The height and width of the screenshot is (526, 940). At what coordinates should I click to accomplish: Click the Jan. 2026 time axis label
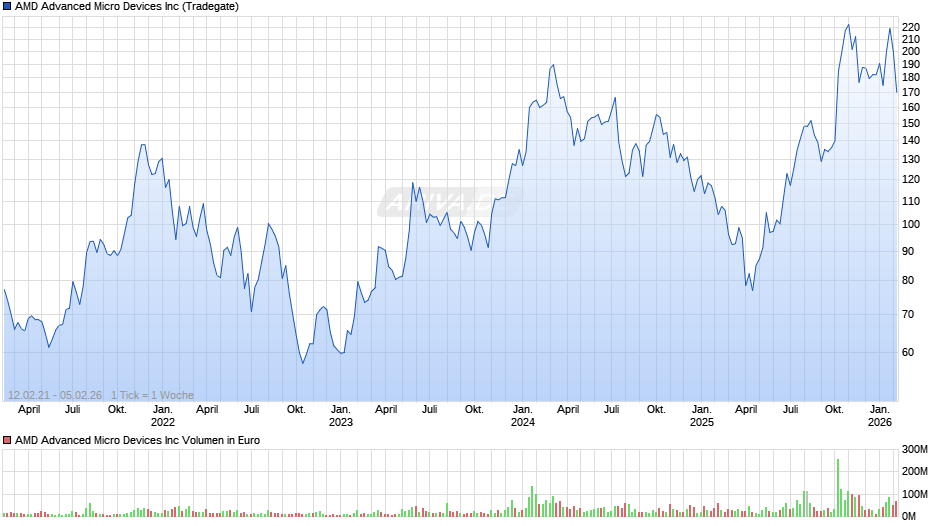pyautogui.click(x=880, y=416)
